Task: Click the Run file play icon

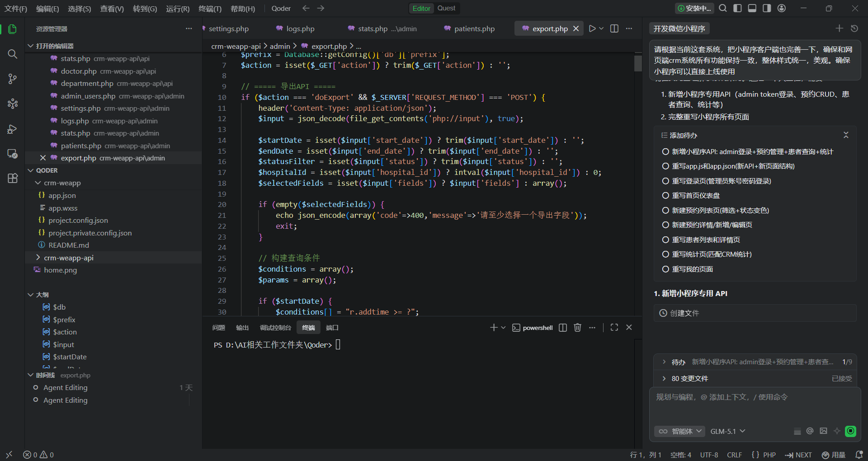Action: pyautogui.click(x=592, y=28)
